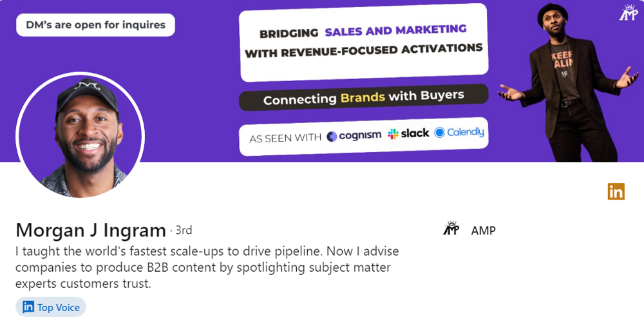This screenshot has height=322, width=644.
Task: Click the 'DM's are open for inquires' pill
Action: (x=96, y=25)
